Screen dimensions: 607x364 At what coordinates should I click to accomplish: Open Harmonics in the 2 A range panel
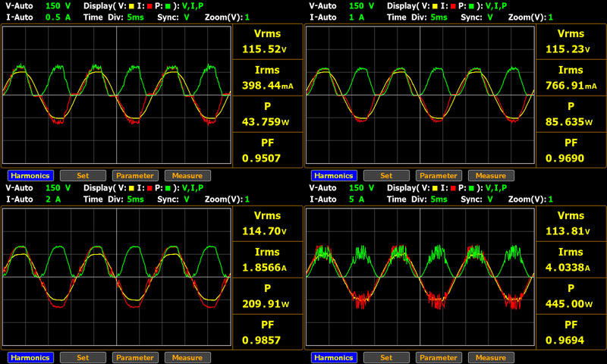point(30,357)
